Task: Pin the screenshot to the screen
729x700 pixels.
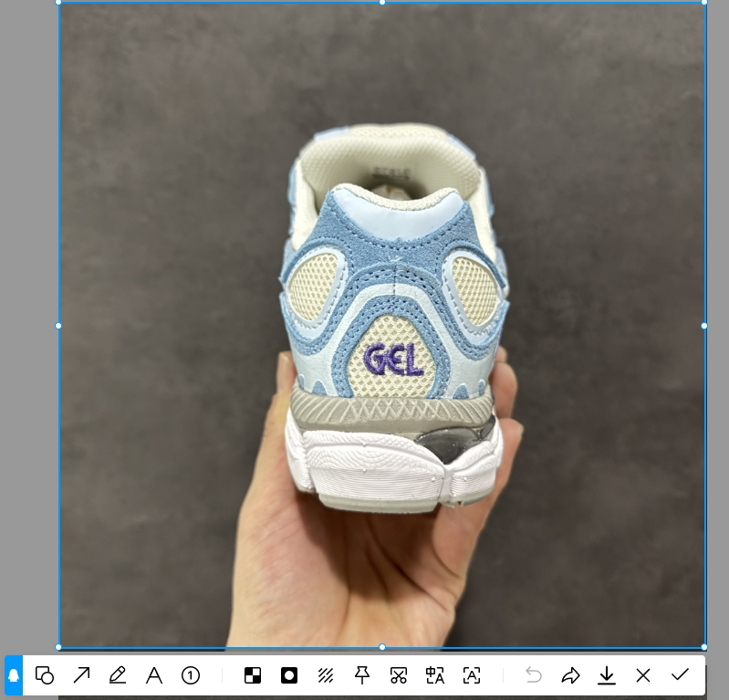Action: coord(361,675)
